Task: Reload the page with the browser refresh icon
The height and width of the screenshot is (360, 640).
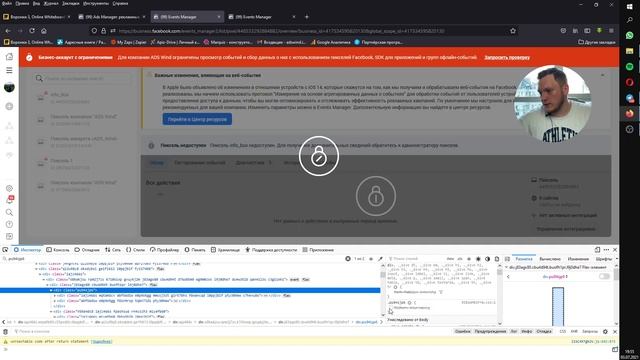Action: 32,31
